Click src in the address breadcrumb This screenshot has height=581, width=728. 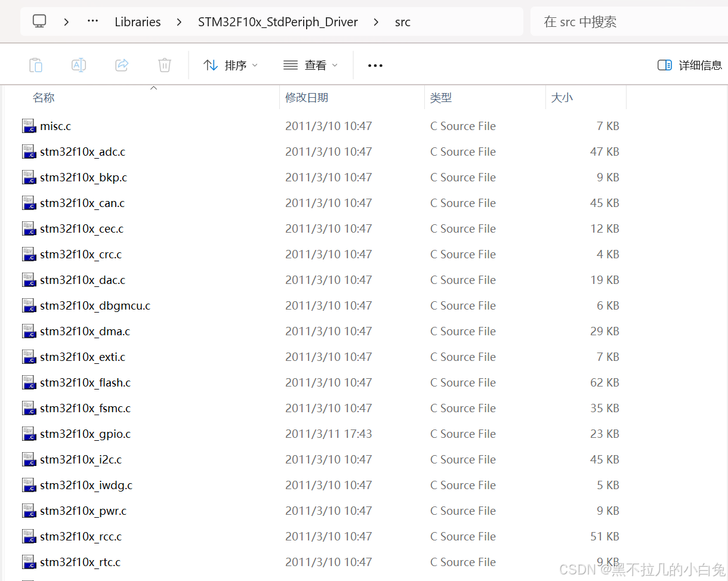click(x=403, y=22)
